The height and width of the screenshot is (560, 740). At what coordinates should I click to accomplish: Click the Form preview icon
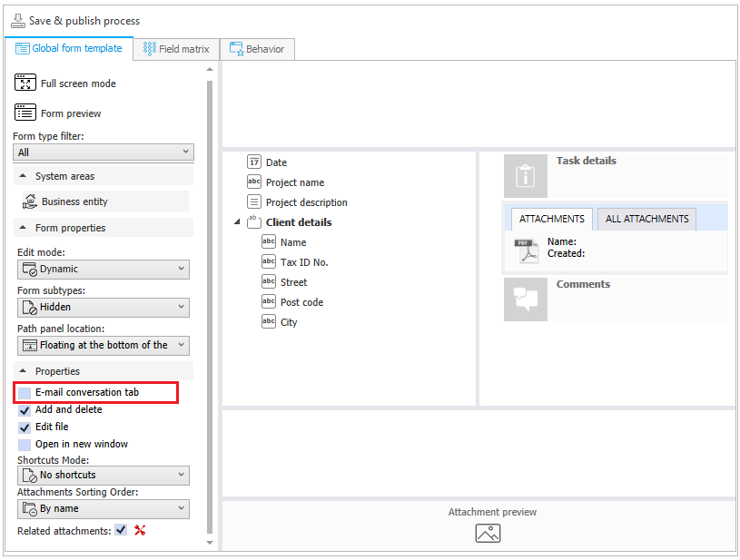[25, 113]
